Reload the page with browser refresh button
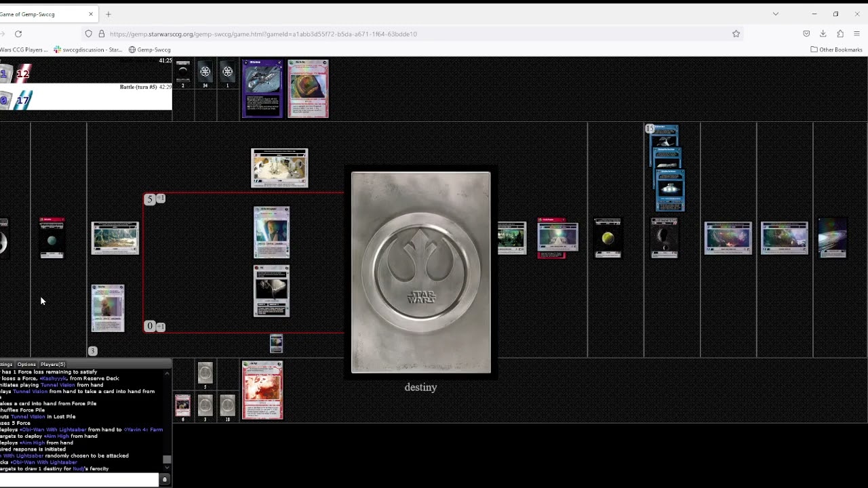This screenshot has width=868, height=488. (18, 34)
